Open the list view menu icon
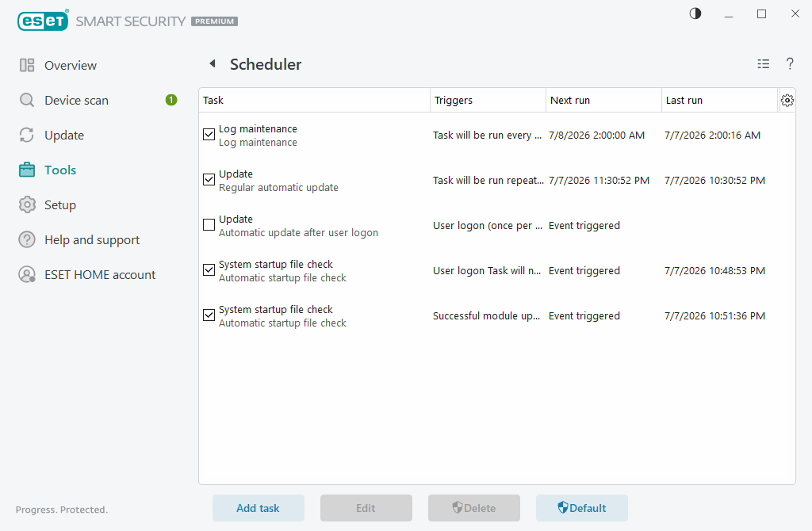 click(763, 63)
